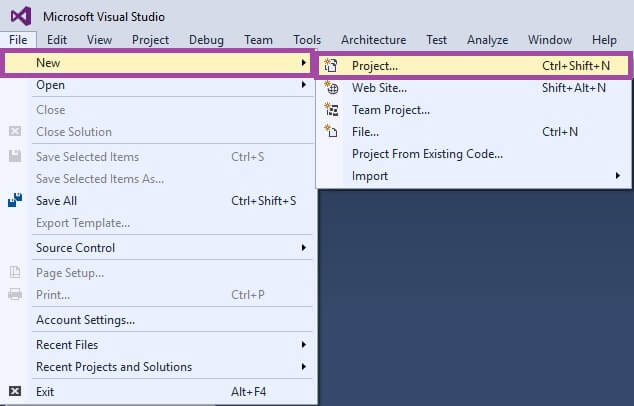Expand the Import submenu arrow
634x406 pixels.
click(x=617, y=176)
